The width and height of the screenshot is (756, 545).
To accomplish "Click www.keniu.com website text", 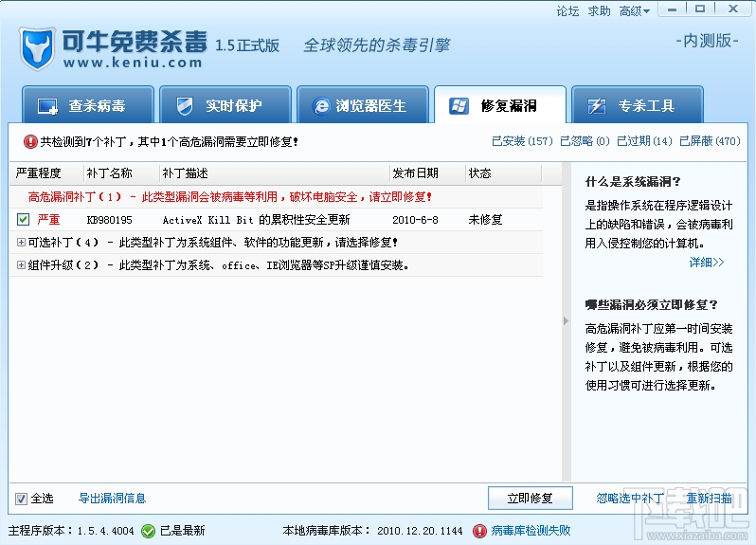I will 133,63.
